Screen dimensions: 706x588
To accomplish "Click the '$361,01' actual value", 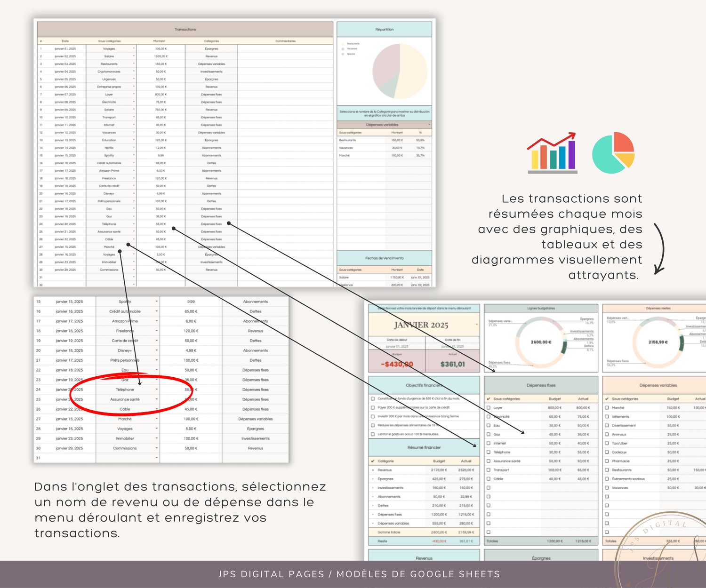I will 453,364.
